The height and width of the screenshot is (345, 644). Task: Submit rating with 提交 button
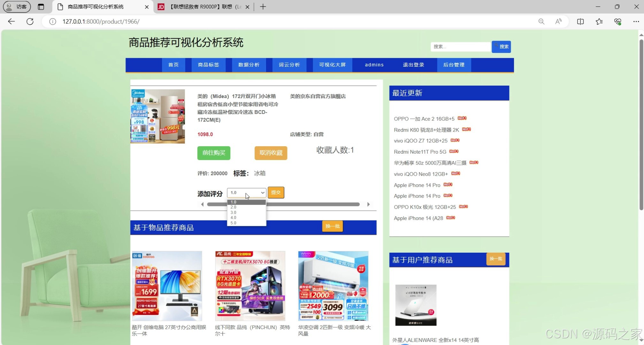coord(276,193)
